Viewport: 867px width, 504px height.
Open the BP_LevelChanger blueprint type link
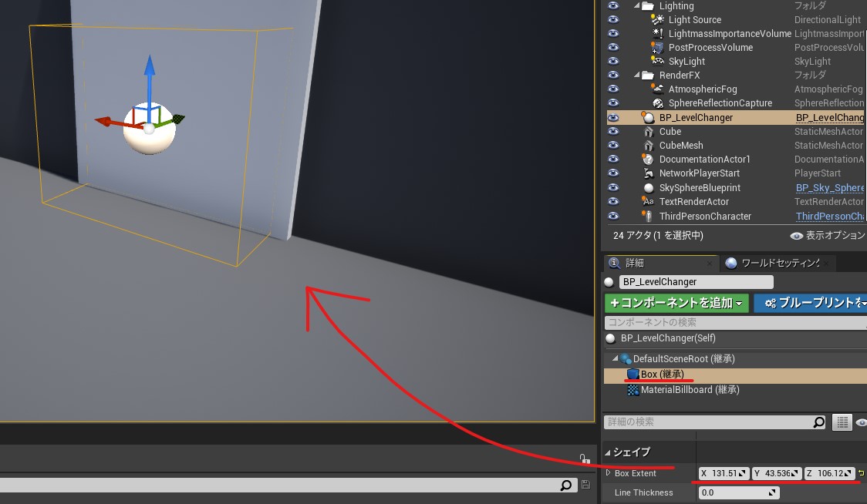tap(830, 117)
